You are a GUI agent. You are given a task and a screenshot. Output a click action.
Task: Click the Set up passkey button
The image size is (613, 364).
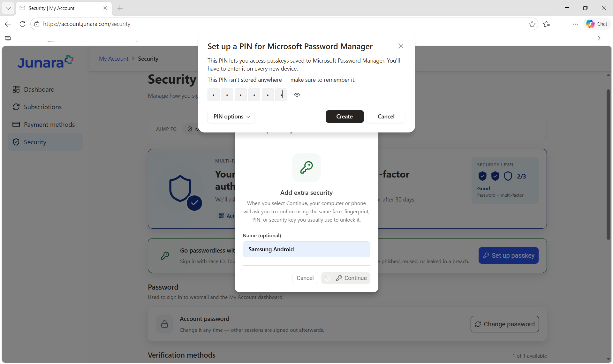pyautogui.click(x=509, y=255)
